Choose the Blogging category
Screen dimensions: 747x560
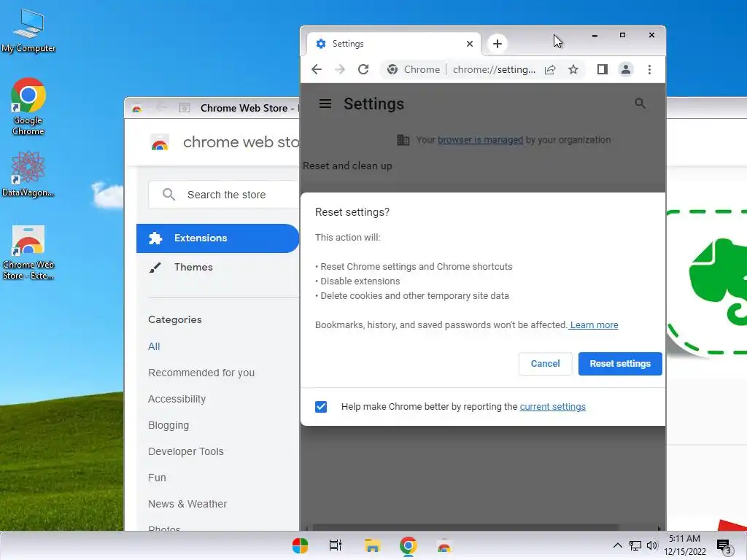click(169, 425)
